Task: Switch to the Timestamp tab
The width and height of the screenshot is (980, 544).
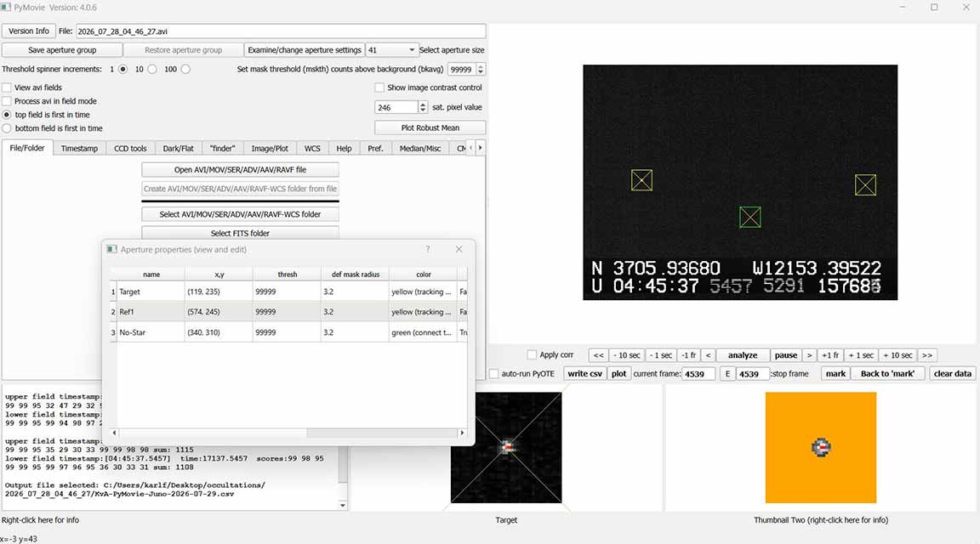Action: pyautogui.click(x=79, y=149)
